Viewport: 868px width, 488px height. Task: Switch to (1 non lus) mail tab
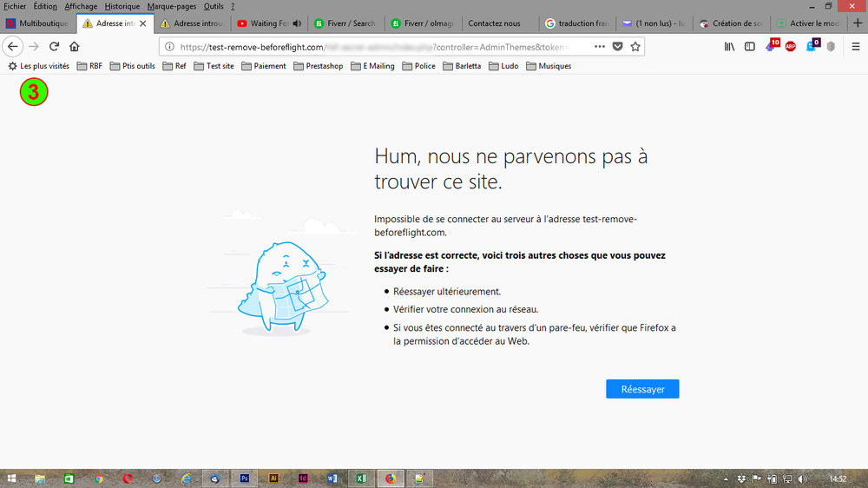click(x=654, y=23)
